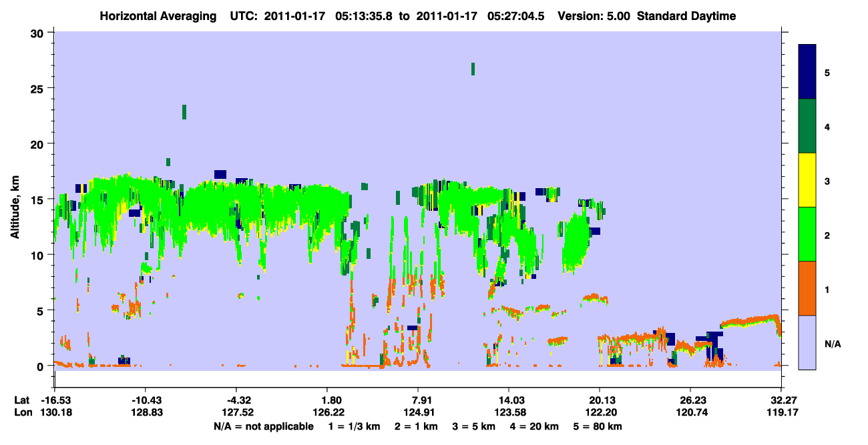Screen dimensions: 868x445
Task: Click the '4 = 20 km' legend entry
Action: click(535, 426)
